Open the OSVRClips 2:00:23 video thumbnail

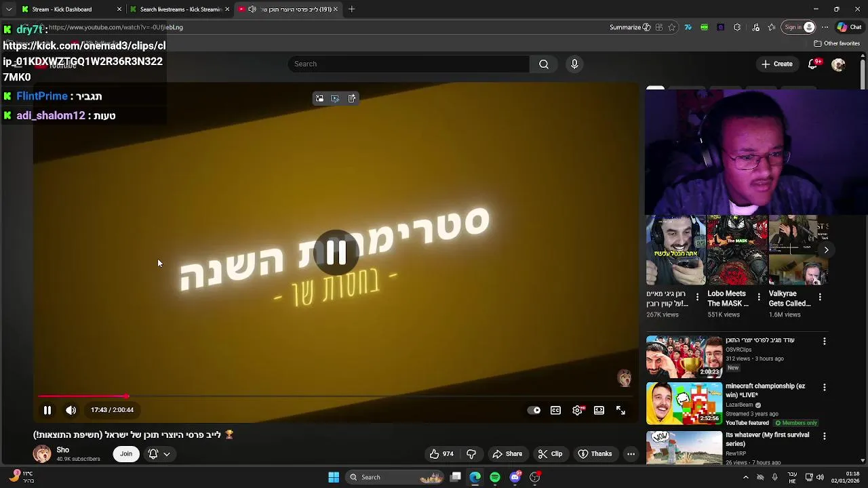click(684, 357)
